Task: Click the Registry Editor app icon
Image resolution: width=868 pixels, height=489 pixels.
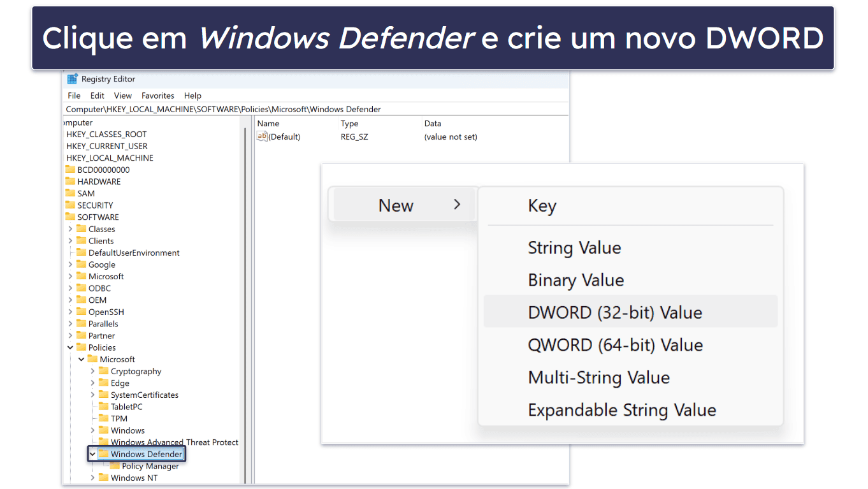Action: coord(73,79)
